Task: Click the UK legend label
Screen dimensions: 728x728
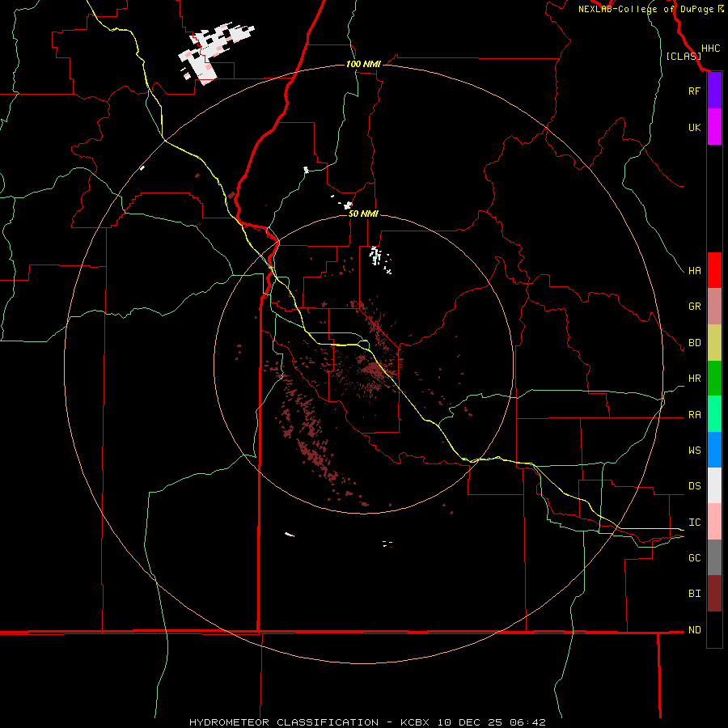Action: (694, 127)
